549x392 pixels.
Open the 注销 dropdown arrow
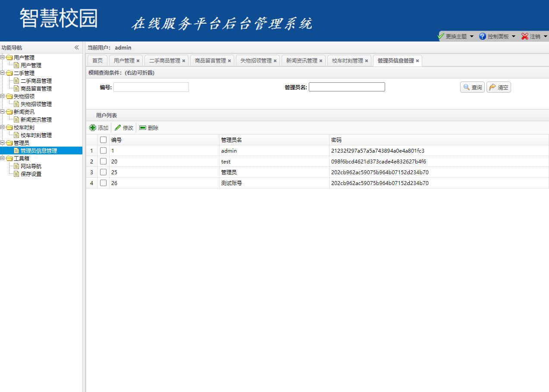point(546,36)
